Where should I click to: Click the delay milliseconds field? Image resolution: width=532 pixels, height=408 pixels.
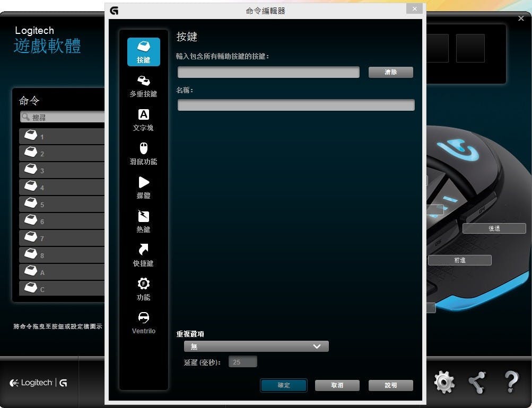[x=242, y=362]
